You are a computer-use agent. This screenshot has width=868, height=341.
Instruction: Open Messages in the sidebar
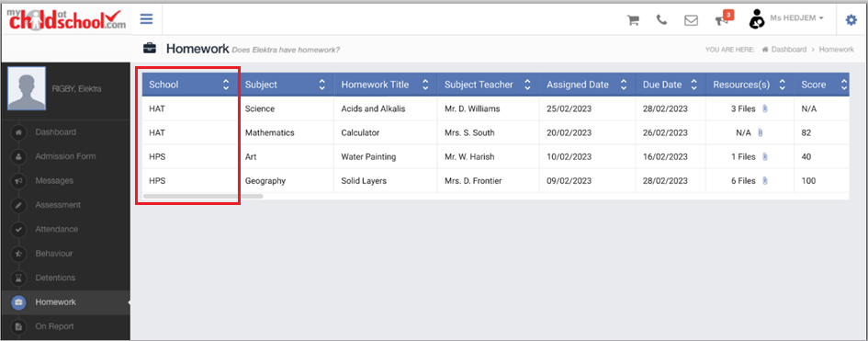point(54,181)
